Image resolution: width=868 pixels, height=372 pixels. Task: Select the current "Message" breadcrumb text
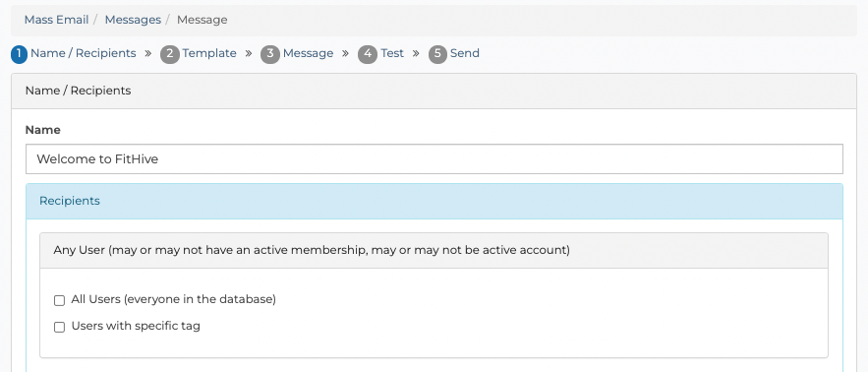[x=203, y=20]
